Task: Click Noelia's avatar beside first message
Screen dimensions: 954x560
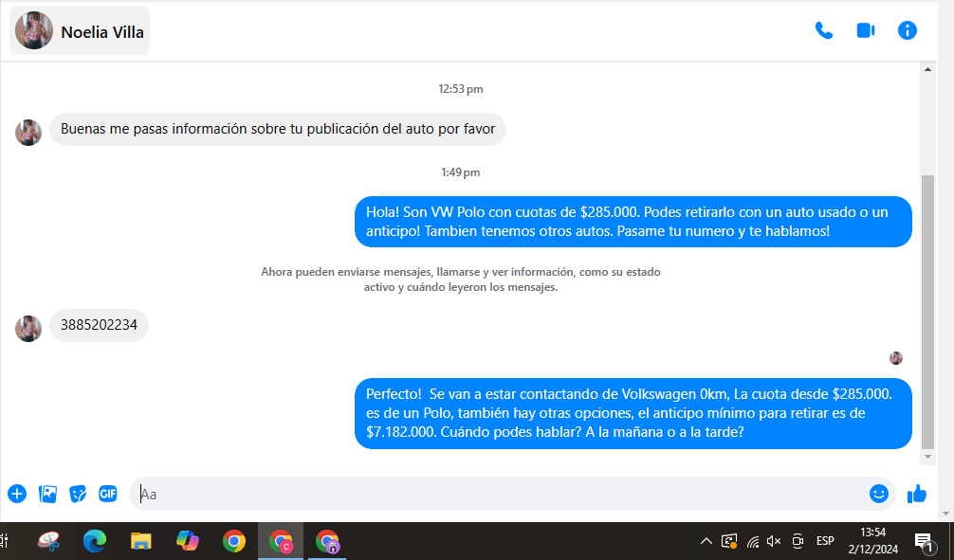Action: (28, 132)
